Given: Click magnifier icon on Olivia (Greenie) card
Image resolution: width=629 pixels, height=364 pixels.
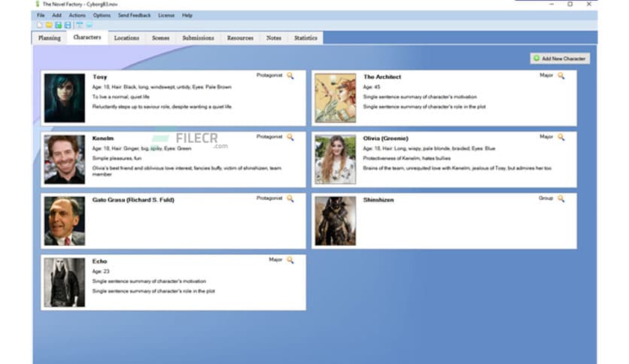Looking at the screenshot, I should coord(561,137).
